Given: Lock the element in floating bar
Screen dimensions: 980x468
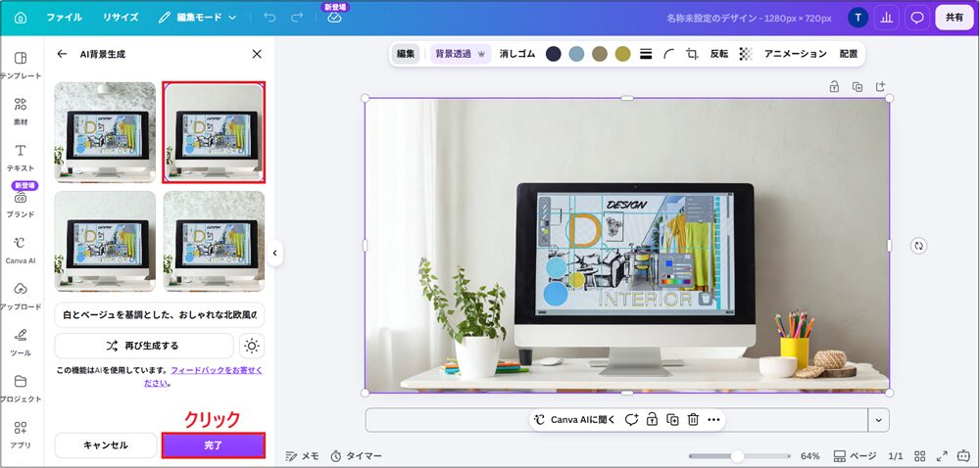Looking at the screenshot, I should (x=652, y=420).
